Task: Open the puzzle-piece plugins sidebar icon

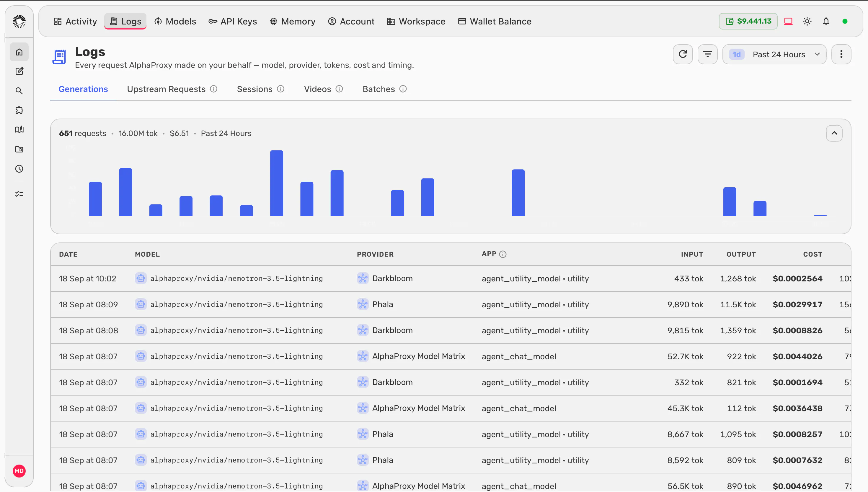Action: 19,110
